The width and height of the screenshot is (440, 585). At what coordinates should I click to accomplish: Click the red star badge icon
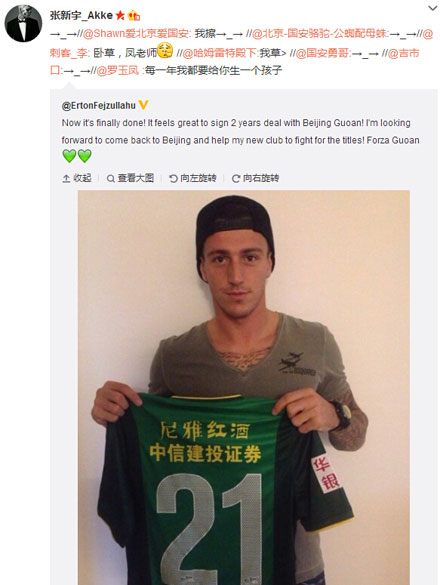[120, 15]
